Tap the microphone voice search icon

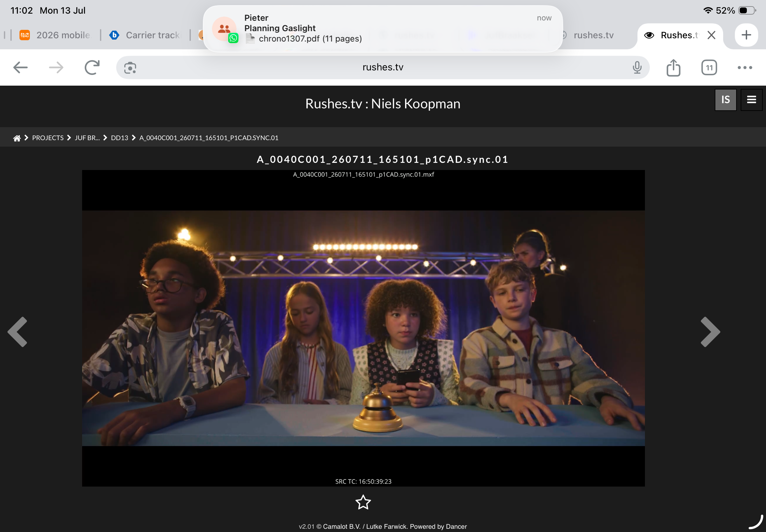click(x=637, y=68)
